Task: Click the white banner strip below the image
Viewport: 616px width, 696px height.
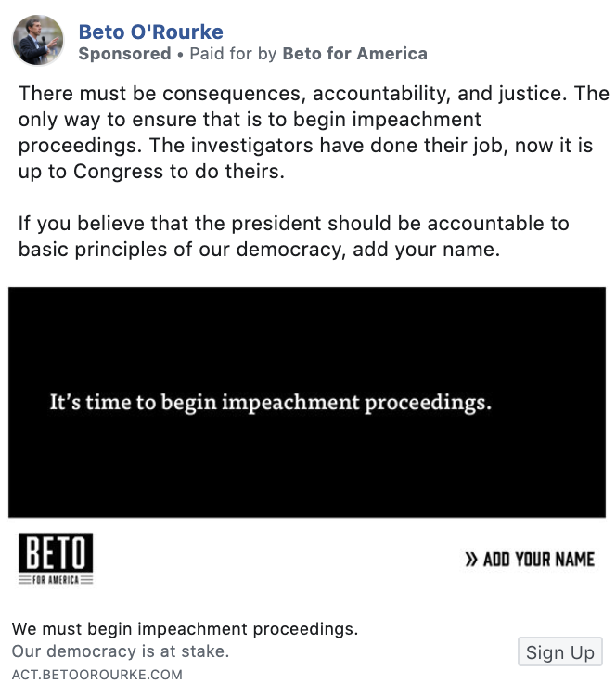Action: point(307,560)
